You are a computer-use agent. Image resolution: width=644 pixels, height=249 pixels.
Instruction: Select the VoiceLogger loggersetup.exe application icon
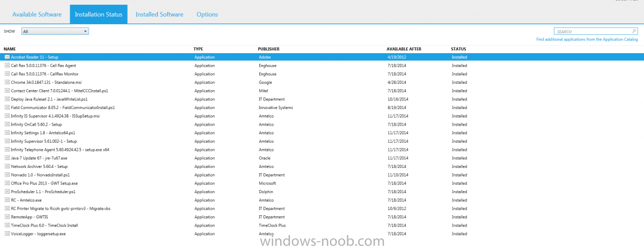(7, 233)
